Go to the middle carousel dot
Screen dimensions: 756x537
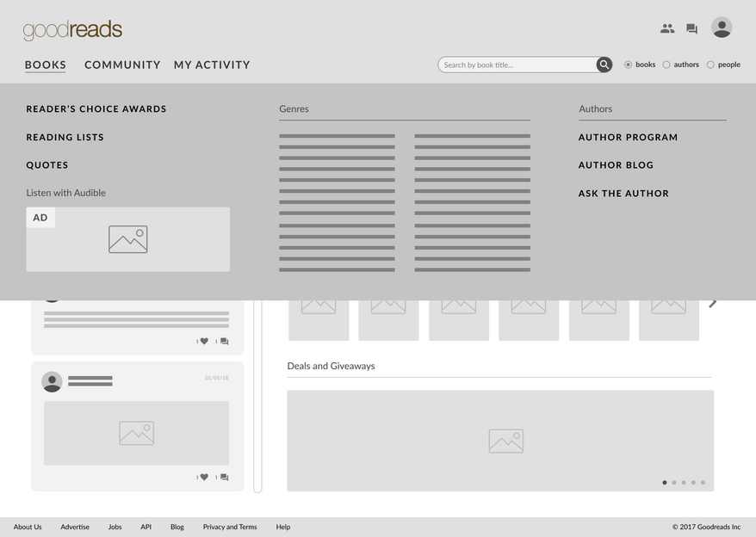coord(684,483)
